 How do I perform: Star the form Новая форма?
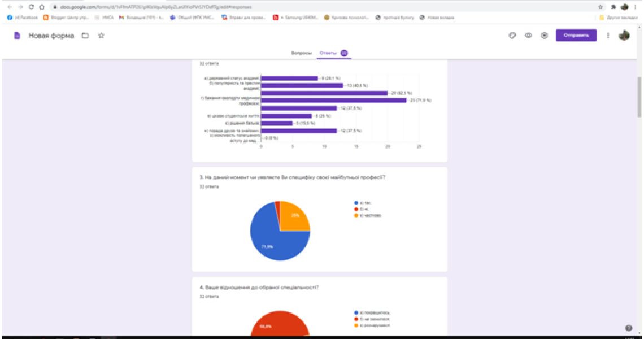[102, 36]
